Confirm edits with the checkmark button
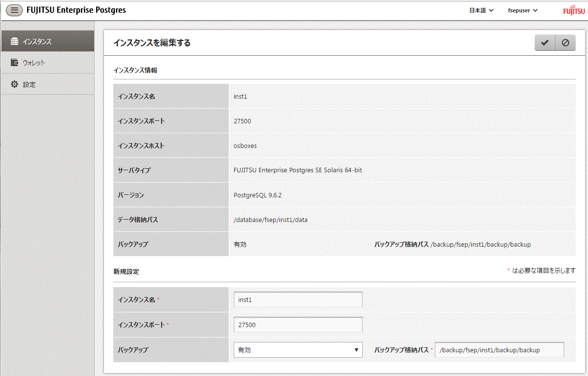This screenshot has width=588, height=376. pos(545,43)
